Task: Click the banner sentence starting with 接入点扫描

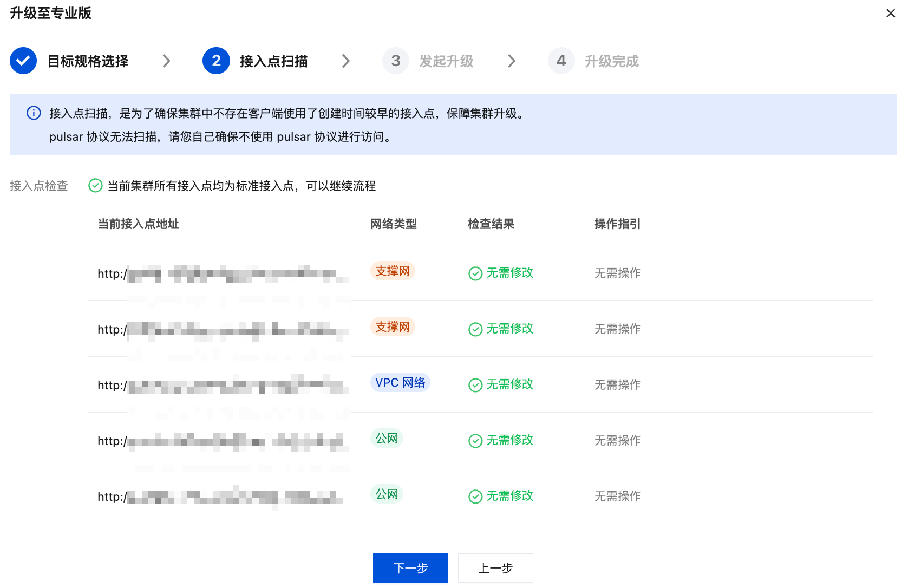Action: (286, 113)
